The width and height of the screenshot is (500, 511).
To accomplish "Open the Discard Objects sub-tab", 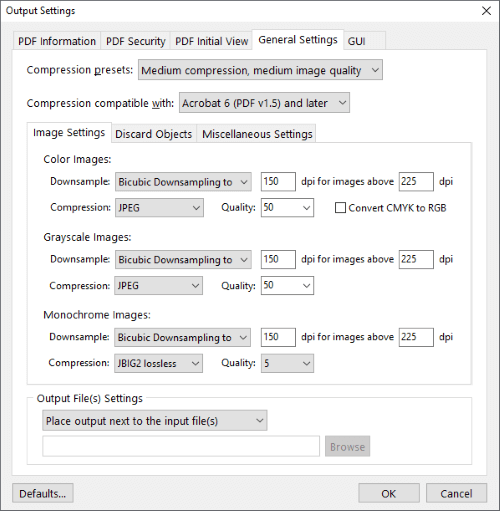I will (x=154, y=134).
